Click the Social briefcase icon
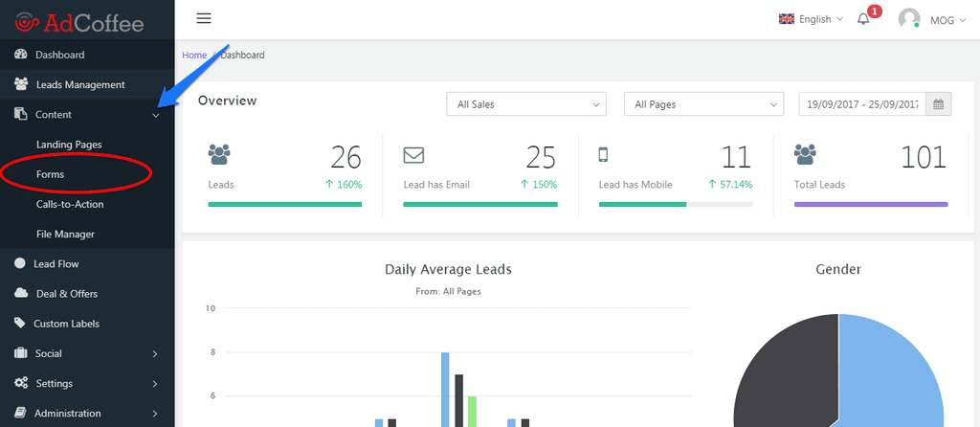The height and width of the screenshot is (427, 980). (x=21, y=353)
